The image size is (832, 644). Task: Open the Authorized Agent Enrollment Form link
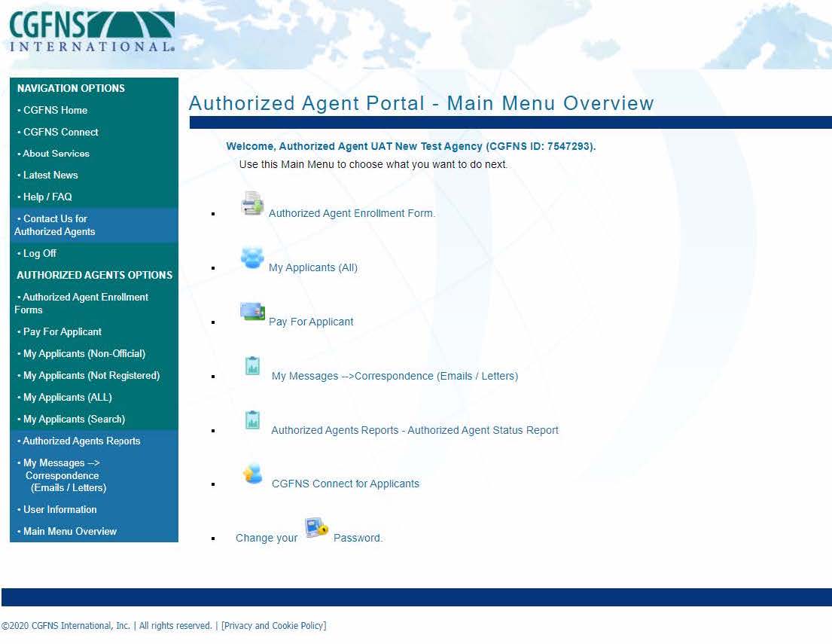tap(352, 213)
